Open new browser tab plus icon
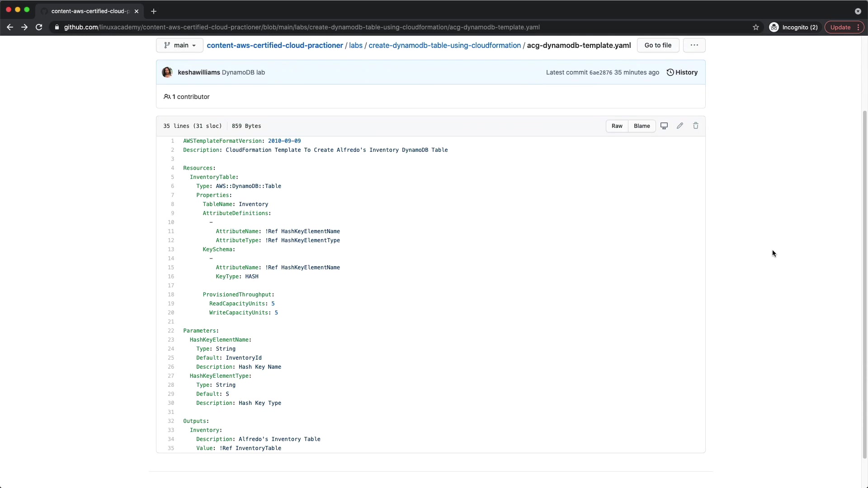The height and width of the screenshot is (488, 868). click(x=154, y=11)
